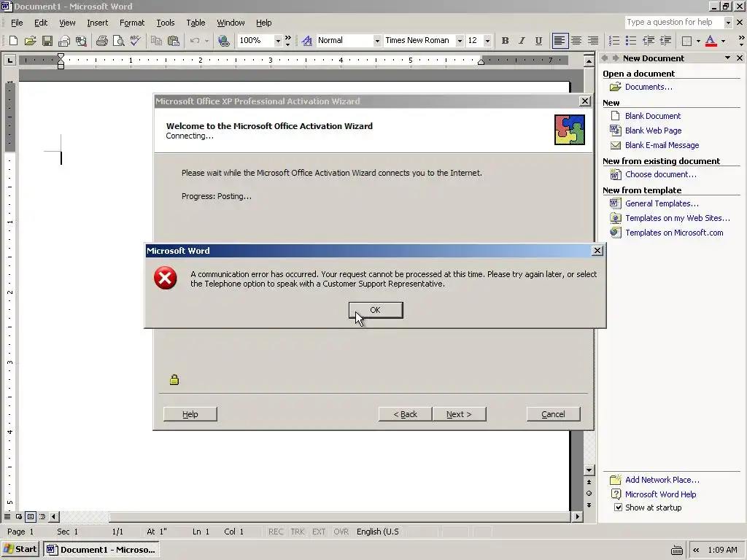
Task: Click the Insert Hyperlink globe icon
Action: pos(223,41)
